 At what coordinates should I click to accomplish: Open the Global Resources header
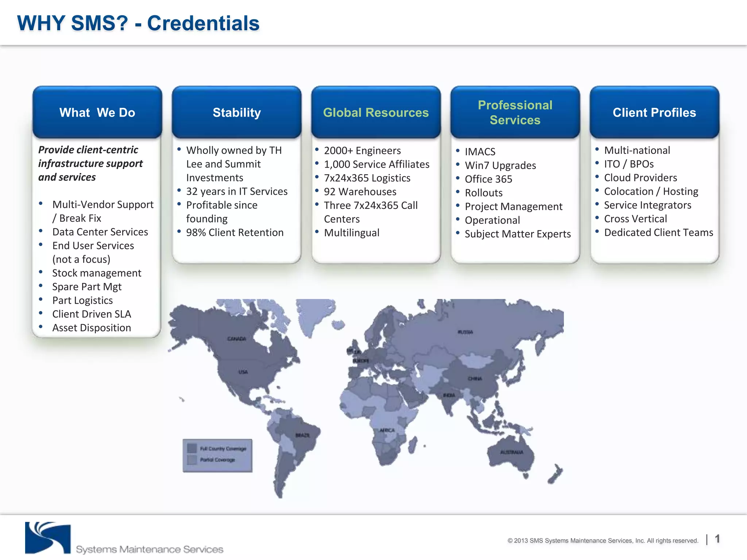(376, 112)
